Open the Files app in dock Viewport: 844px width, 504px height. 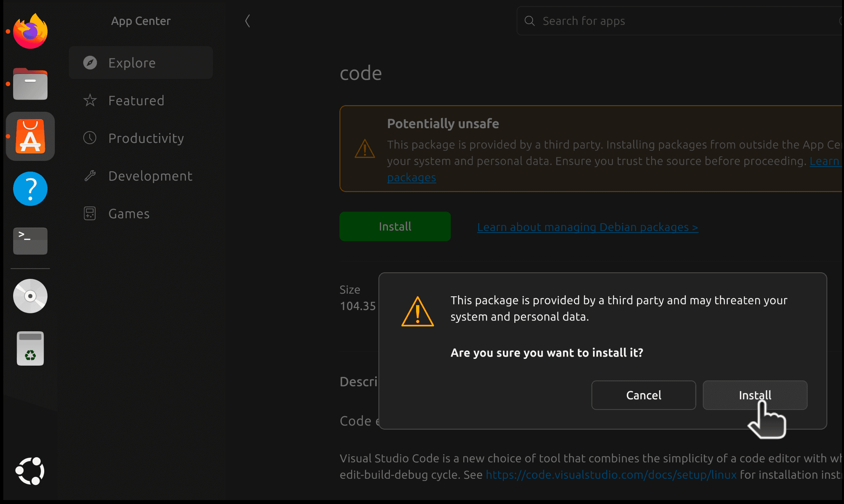tap(30, 84)
